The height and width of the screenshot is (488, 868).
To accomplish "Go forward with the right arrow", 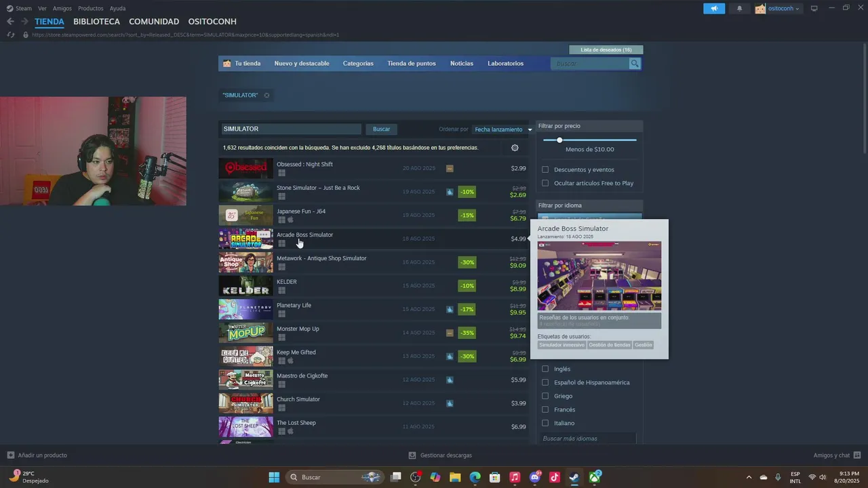I will pos(24,22).
